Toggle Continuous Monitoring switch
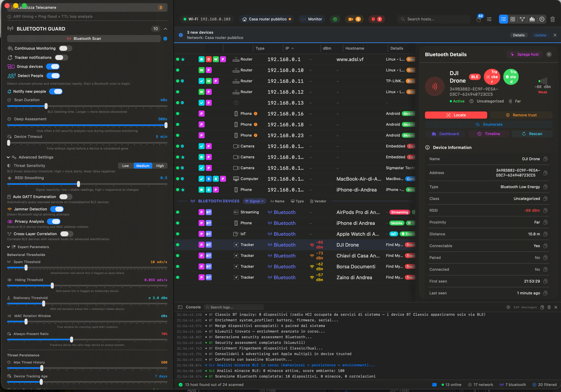Screen dimensions: 561x392 [x=65, y=48]
